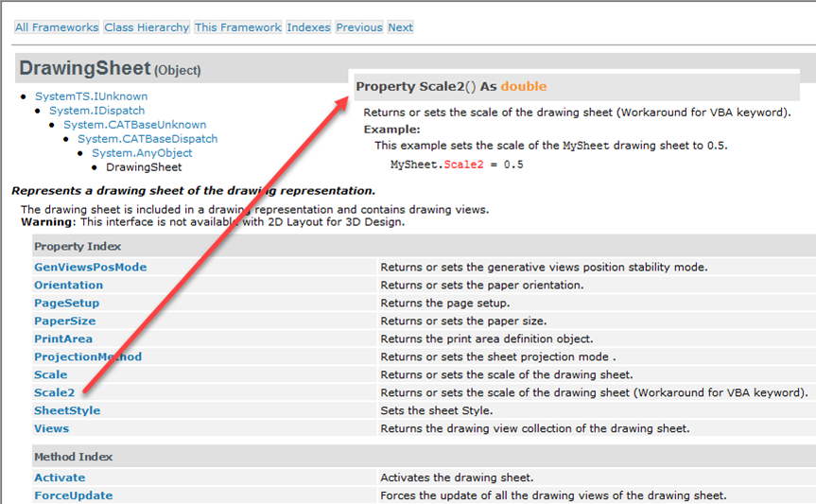Open the SheetStyle property link
Viewport: 816px width, 504px height.
pos(67,410)
